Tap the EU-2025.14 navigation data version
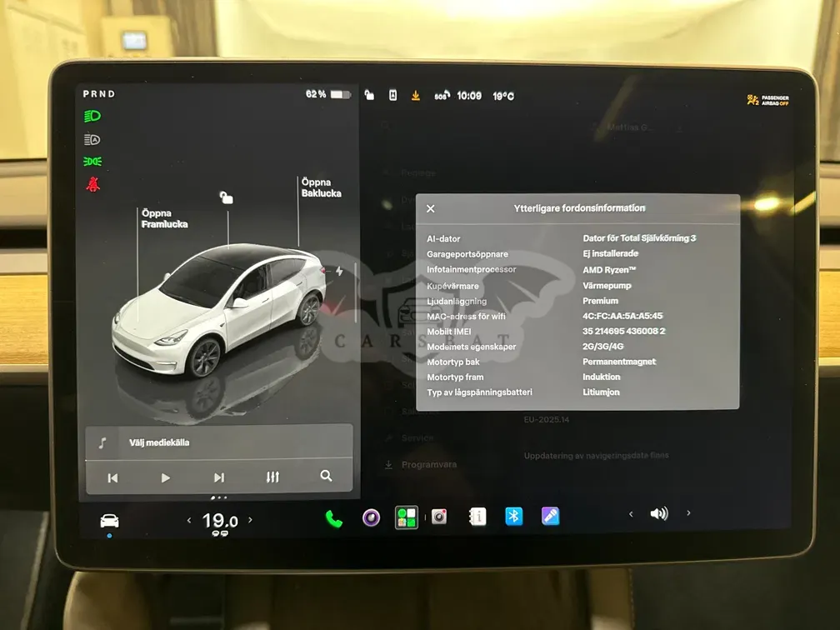 click(x=547, y=419)
